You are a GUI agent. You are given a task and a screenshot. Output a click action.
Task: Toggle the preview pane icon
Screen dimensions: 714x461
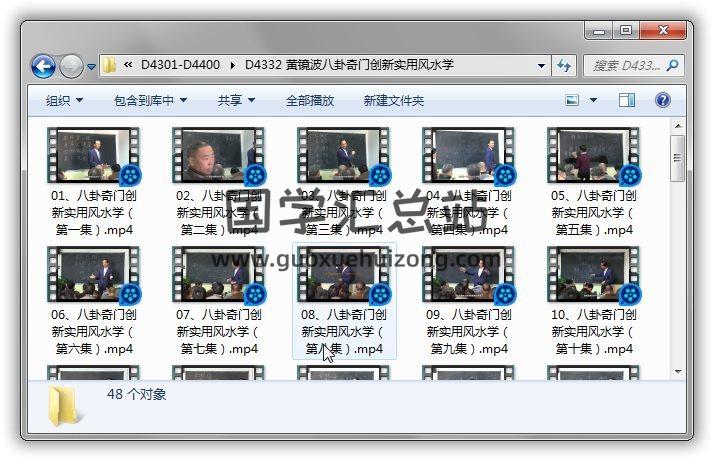627,100
